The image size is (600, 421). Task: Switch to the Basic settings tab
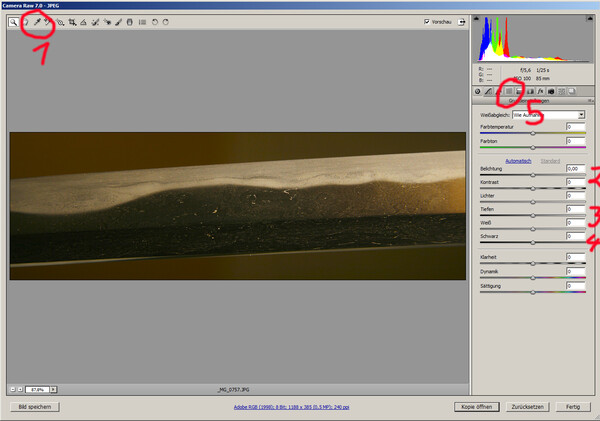point(478,91)
